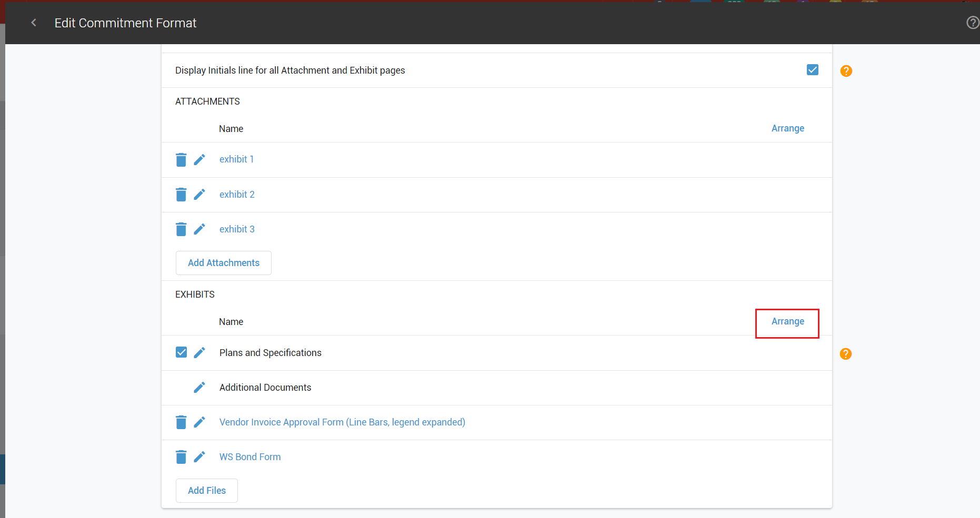Viewport: 980px width, 518px height.
Task: Show help for the Display Initials option
Action: tap(846, 71)
